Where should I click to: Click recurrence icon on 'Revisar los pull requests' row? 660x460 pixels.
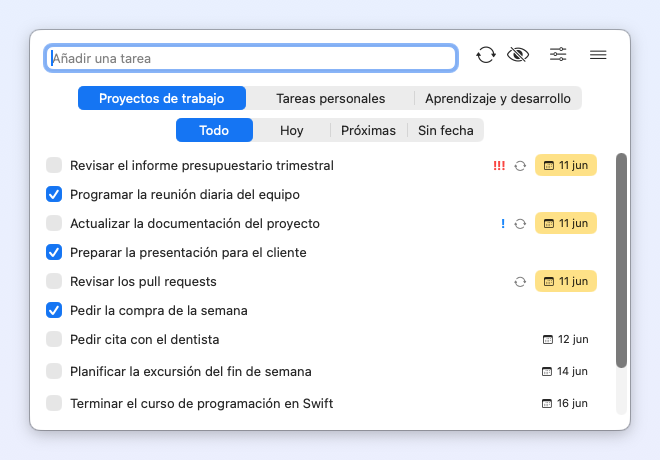click(520, 282)
